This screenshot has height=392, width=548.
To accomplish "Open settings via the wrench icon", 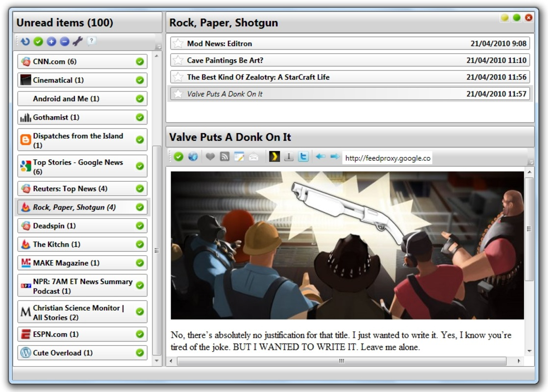I will [77, 42].
